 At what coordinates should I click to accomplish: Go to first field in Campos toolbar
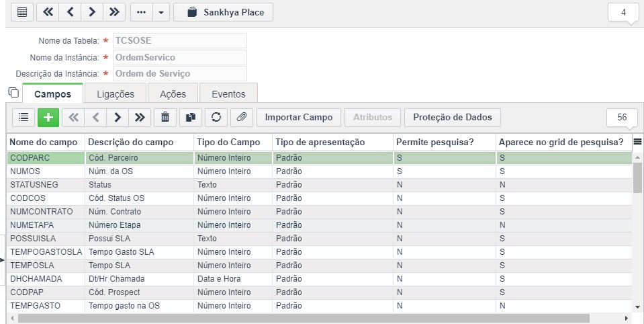coord(73,118)
